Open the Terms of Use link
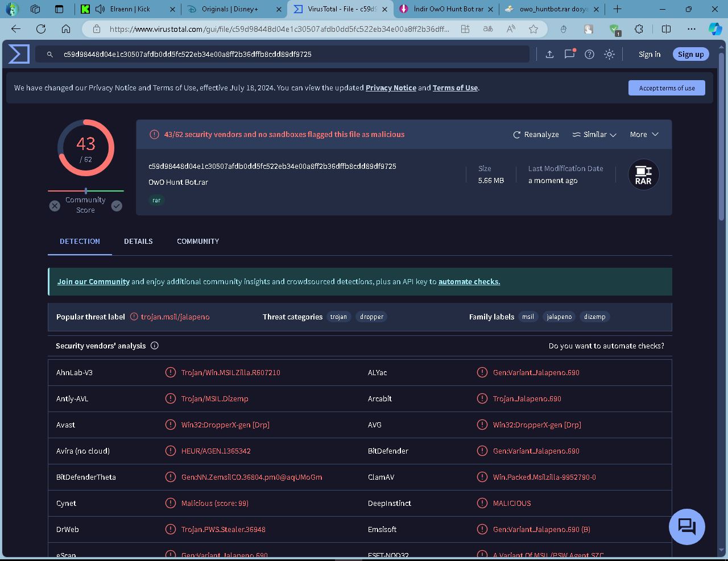 [455, 88]
